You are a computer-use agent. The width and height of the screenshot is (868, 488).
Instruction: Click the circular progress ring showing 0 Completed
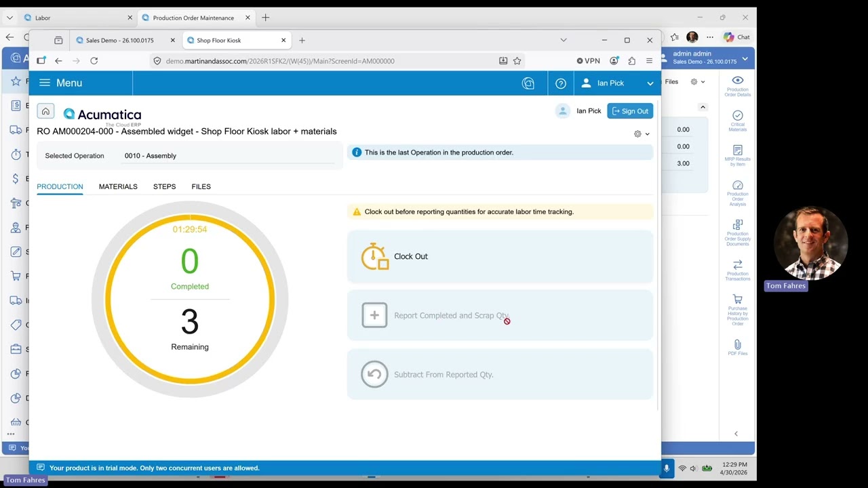[190, 300]
